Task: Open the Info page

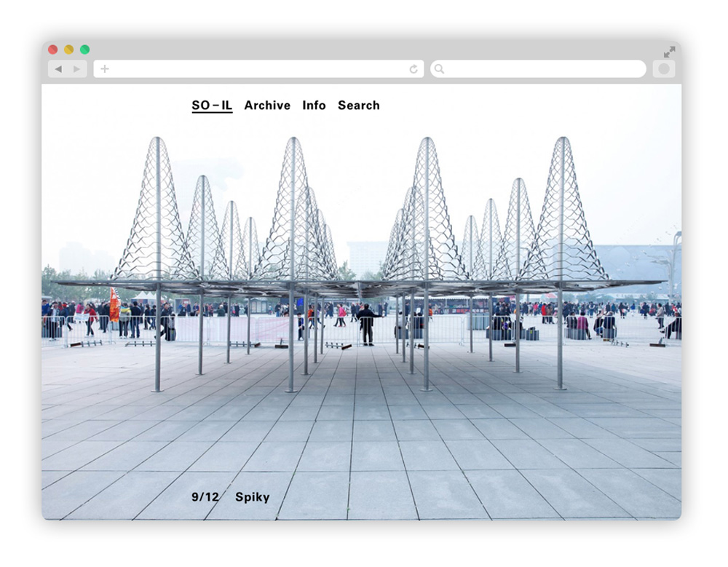Action: coord(314,106)
